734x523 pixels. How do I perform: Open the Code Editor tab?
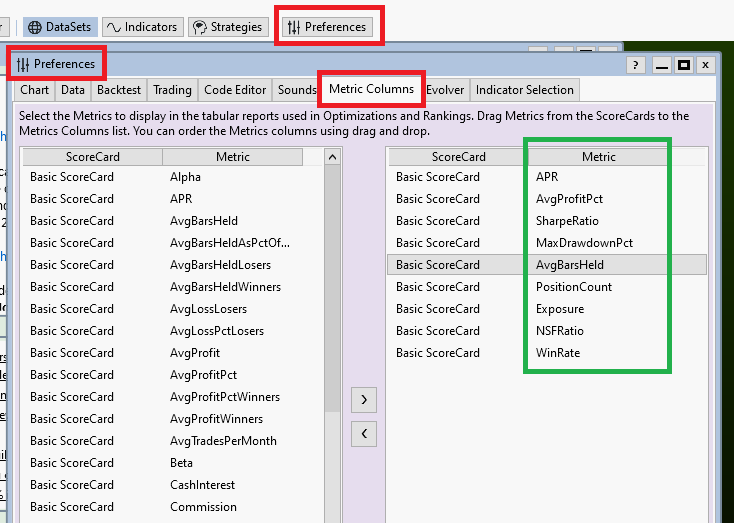(234, 90)
